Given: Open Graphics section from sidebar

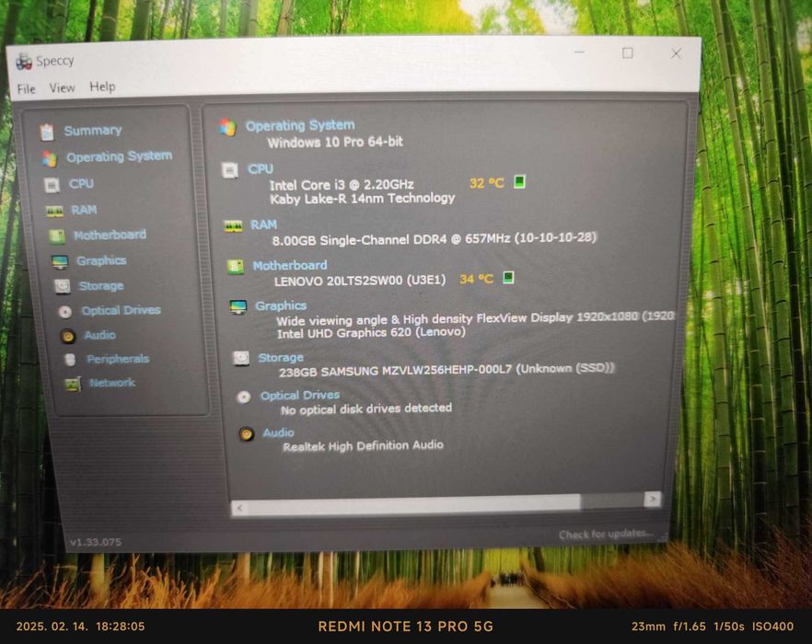Looking at the screenshot, I should point(101,260).
